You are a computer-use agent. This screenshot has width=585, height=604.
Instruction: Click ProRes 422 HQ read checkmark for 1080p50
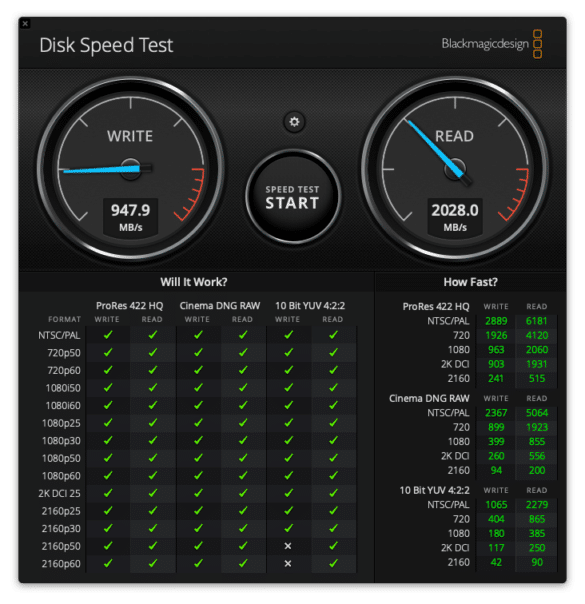[153, 458]
